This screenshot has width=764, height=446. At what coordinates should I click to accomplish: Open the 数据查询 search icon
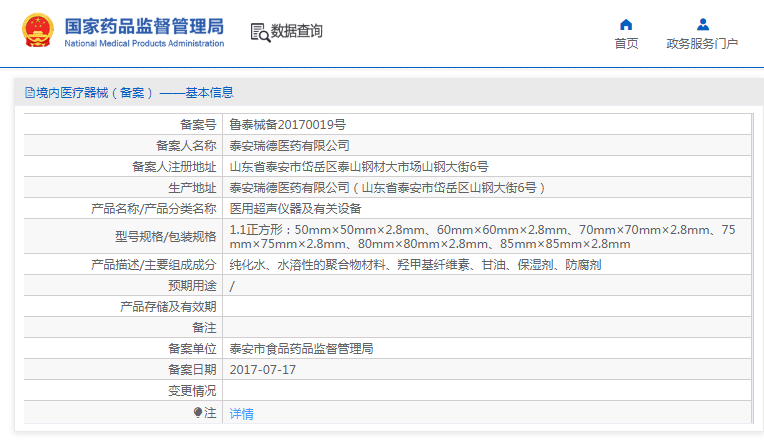260,32
